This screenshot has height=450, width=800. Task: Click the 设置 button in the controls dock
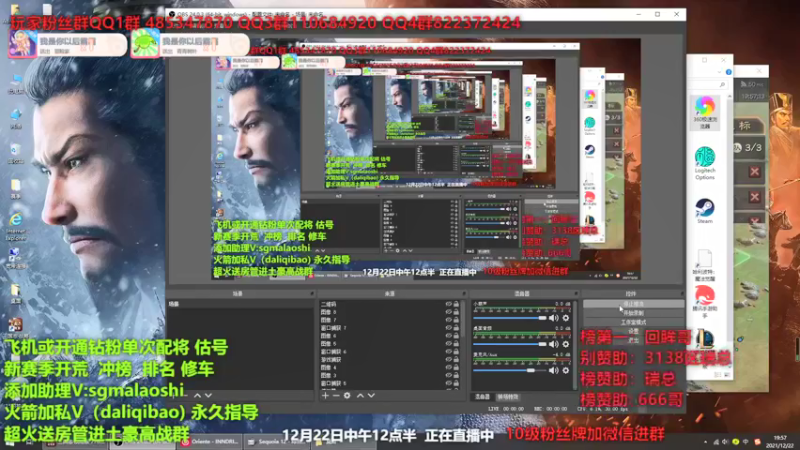click(x=633, y=331)
